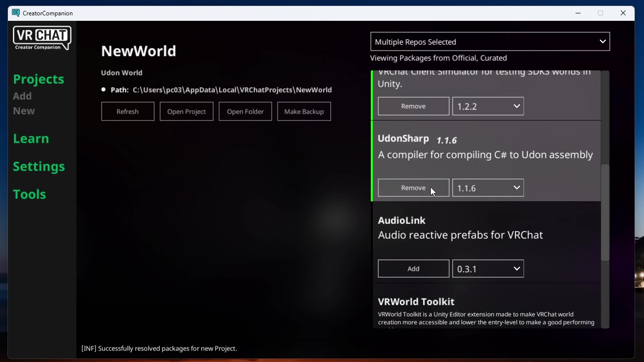Click the Audio reactive prefabs description
Viewport: 644px width, 362px height.
coord(460,235)
